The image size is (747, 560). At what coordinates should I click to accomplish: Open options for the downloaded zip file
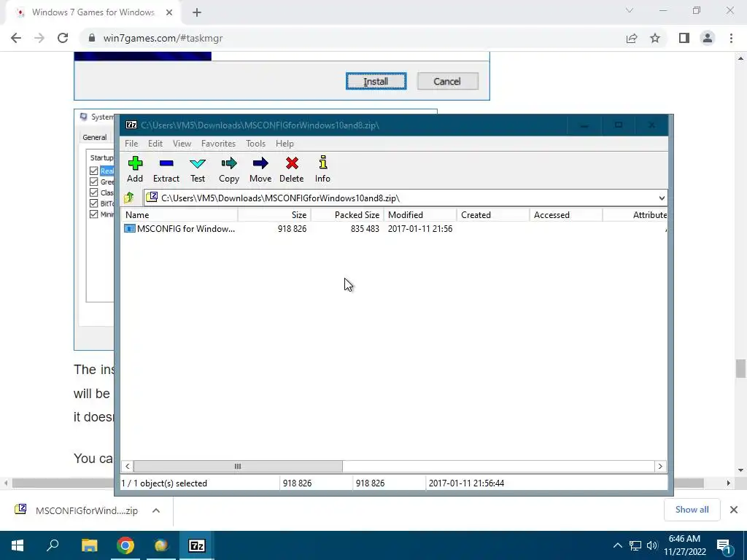pyautogui.click(x=156, y=510)
